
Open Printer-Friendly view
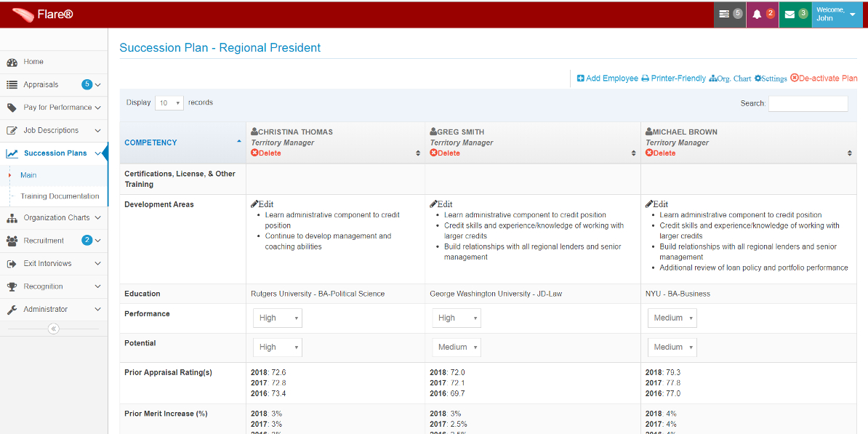click(674, 79)
